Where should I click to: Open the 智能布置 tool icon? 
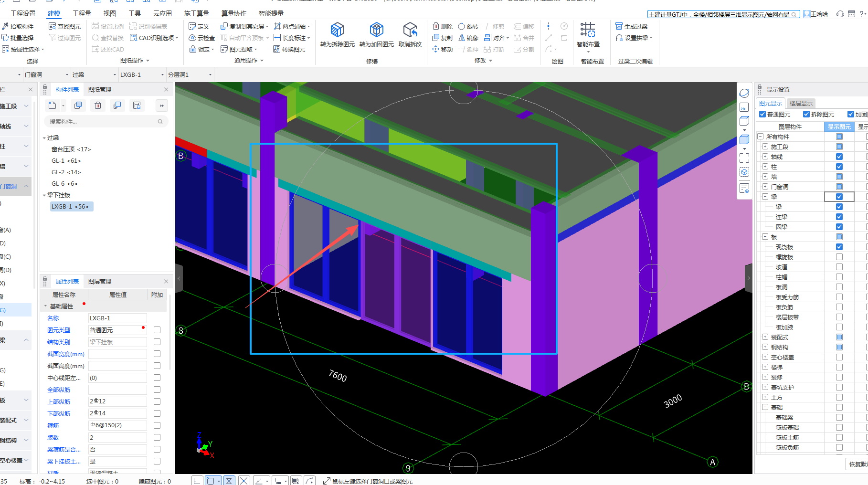(x=588, y=30)
